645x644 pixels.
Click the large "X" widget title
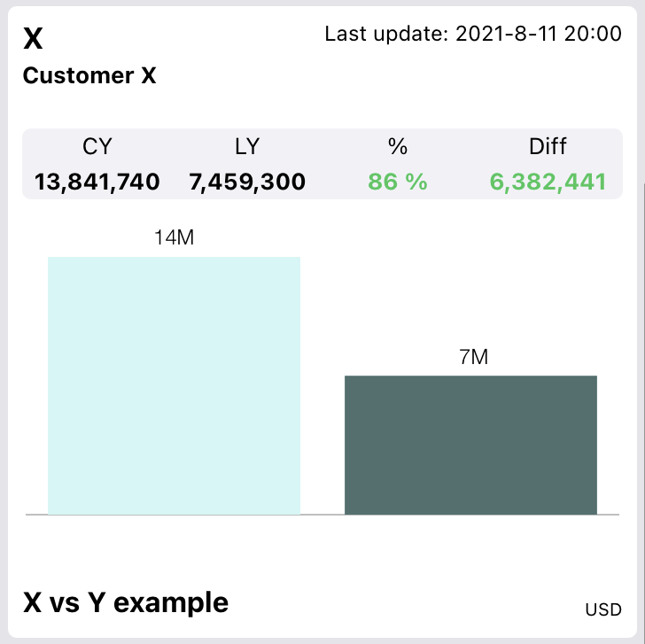(x=33, y=39)
